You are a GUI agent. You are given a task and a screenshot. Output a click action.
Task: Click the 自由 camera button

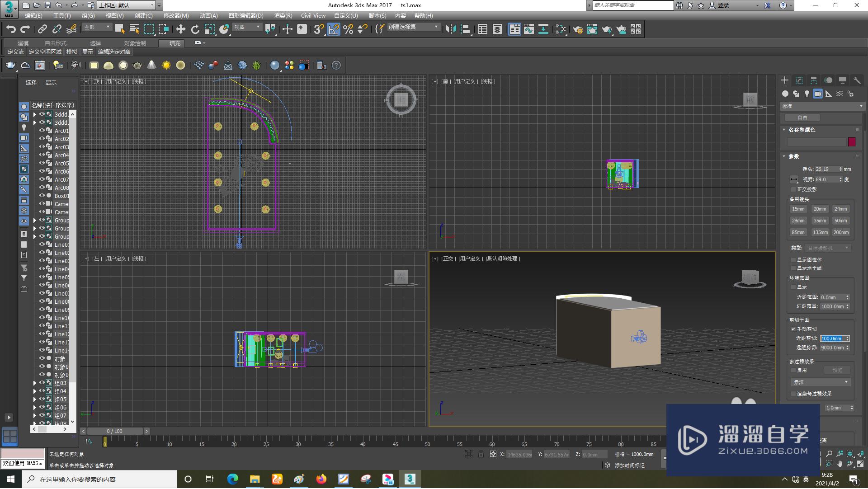coord(802,118)
